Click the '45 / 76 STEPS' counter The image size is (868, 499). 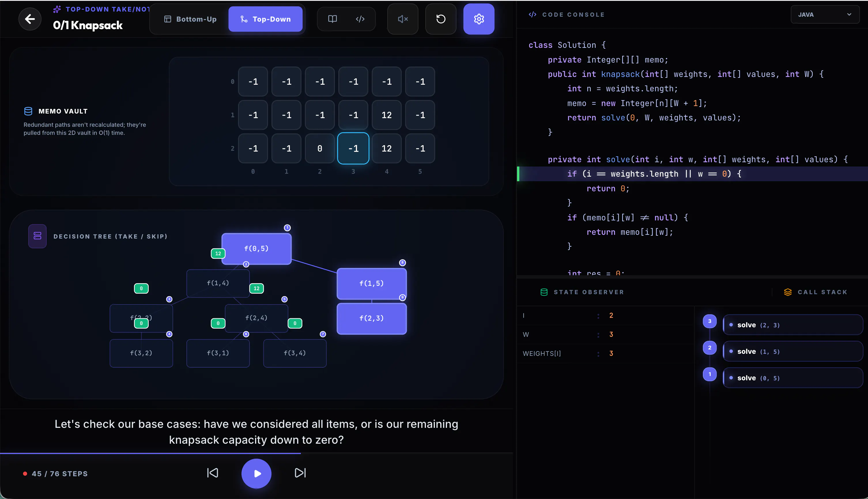tap(60, 474)
